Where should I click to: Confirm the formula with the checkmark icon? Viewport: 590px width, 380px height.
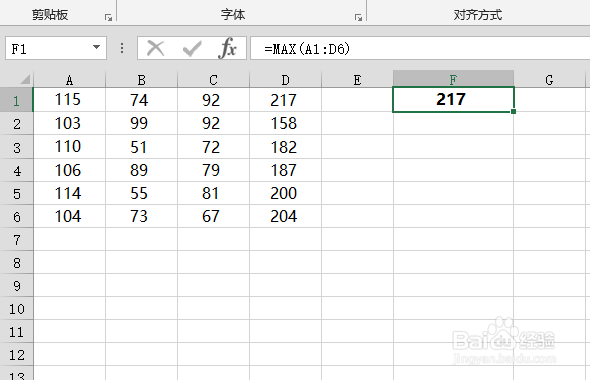192,48
